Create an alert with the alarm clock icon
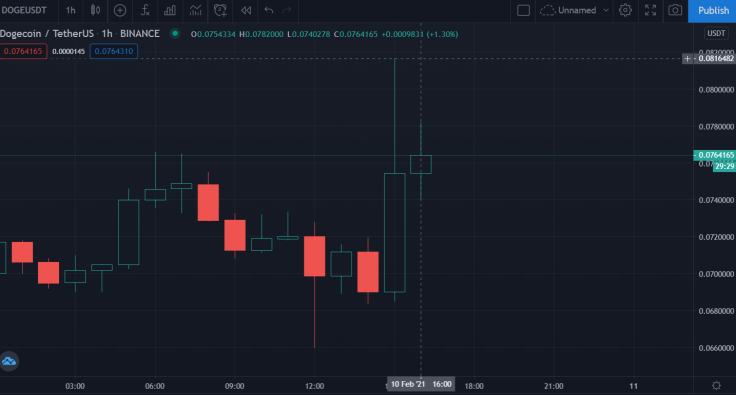The image size is (736, 395). tap(220, 10)
